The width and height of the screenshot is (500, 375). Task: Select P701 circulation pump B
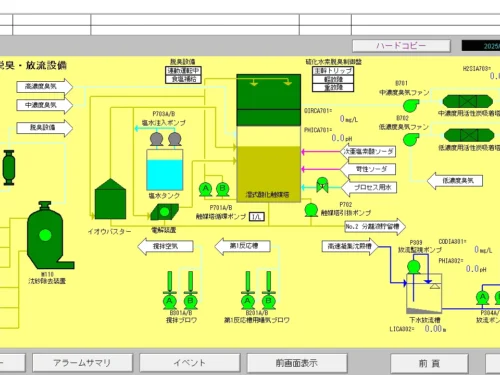(222, 189)
